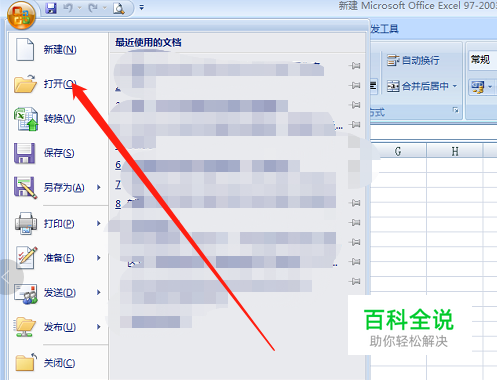
Task: Click the printer icon beside 打印
Action: point(26,223)
